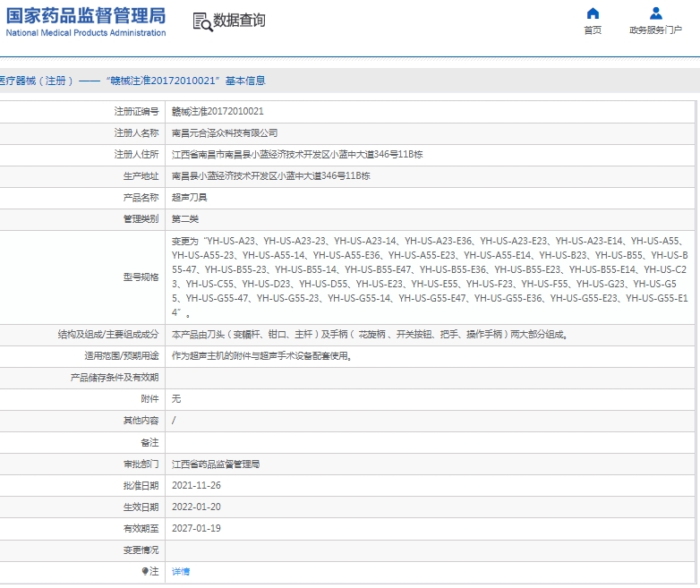The image size is (700, 588).
Task: Click the 注册人住所 row label
Action: pos(136,154)
